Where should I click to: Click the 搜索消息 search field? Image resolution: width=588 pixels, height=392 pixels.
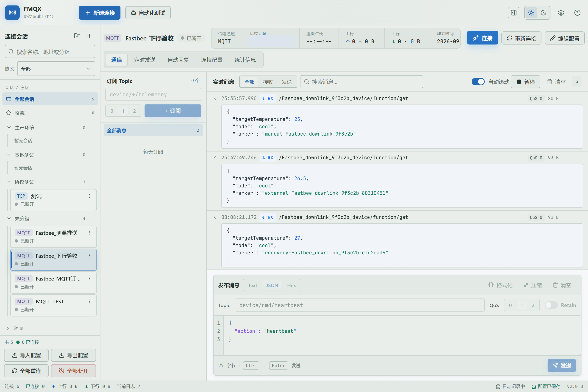tap(362, 82)
